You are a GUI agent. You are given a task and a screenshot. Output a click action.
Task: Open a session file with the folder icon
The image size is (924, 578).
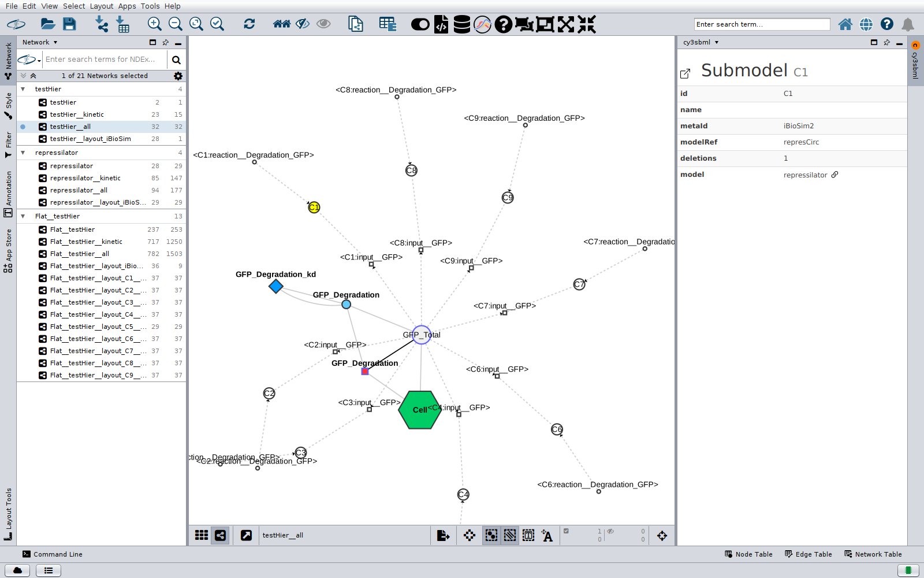[48, 24]
